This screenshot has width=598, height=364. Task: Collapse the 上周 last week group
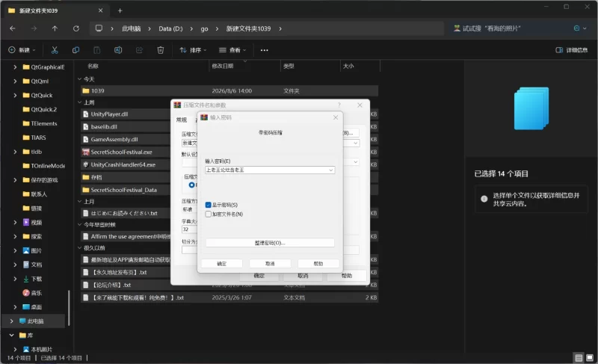coord(80,102)
